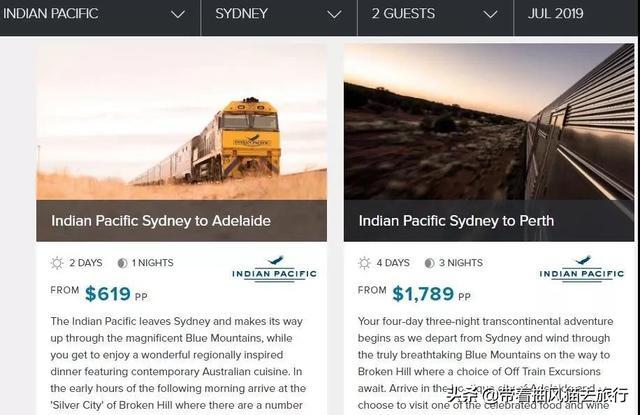Click the chevron beside Indian Pacific
The image size is (640, 415).
pyautogui.click(x=178, y=15)
